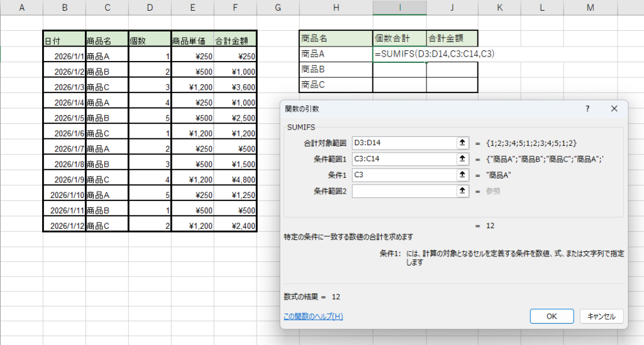Click collapse-dialog icon for 合計対象範囲 field

click(462, 143)
